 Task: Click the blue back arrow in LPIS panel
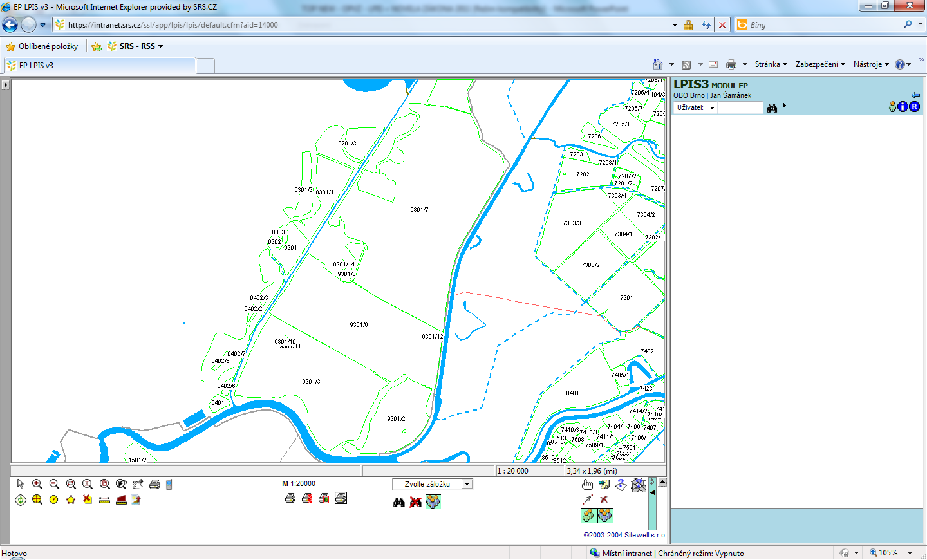pos(915,95)
